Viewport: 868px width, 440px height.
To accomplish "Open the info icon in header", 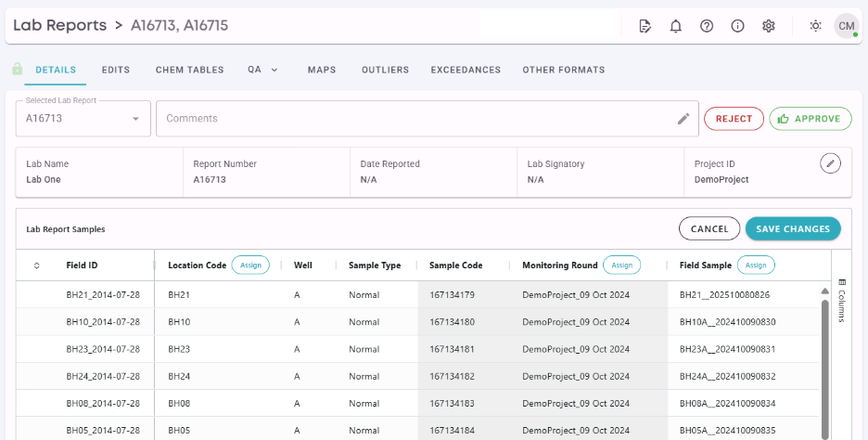I will (x=738, y=26).
